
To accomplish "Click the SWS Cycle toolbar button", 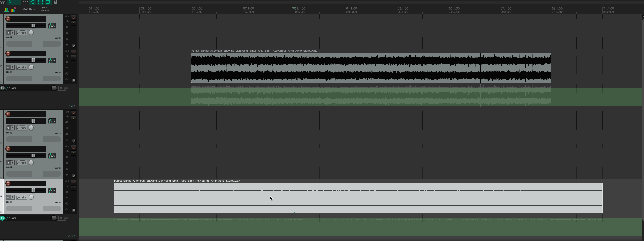I will coord(29,9).
